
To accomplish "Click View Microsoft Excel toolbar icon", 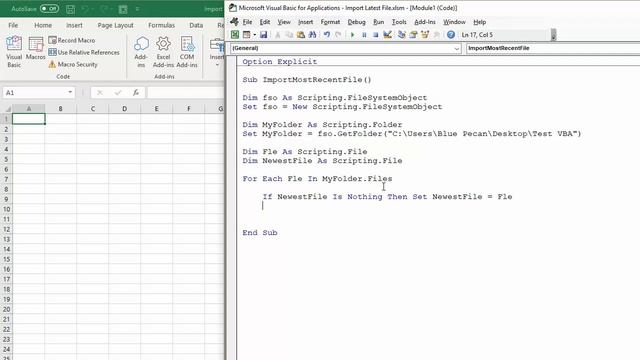I will 235,35.
